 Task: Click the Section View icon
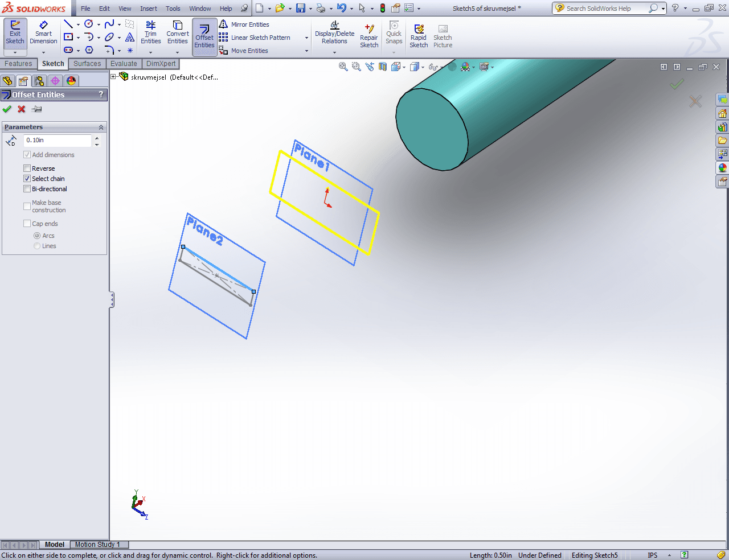point(383,67)
